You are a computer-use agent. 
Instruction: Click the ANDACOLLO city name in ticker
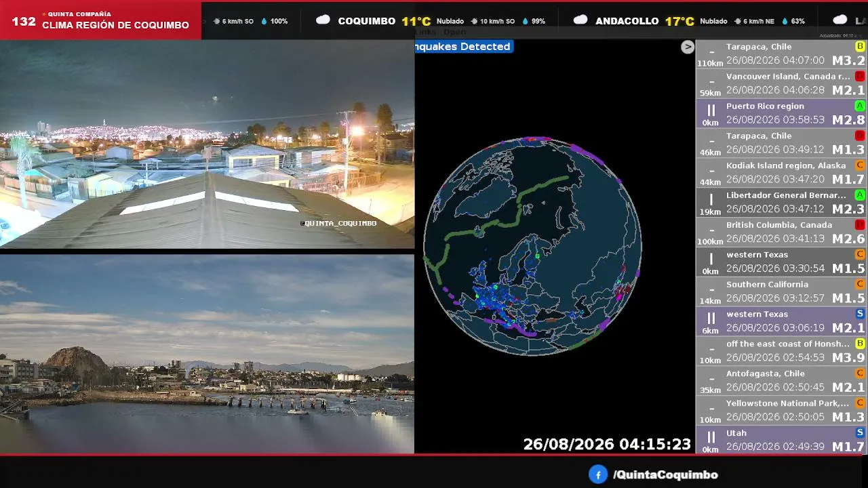pyautogui.click(x=627, y=21)
